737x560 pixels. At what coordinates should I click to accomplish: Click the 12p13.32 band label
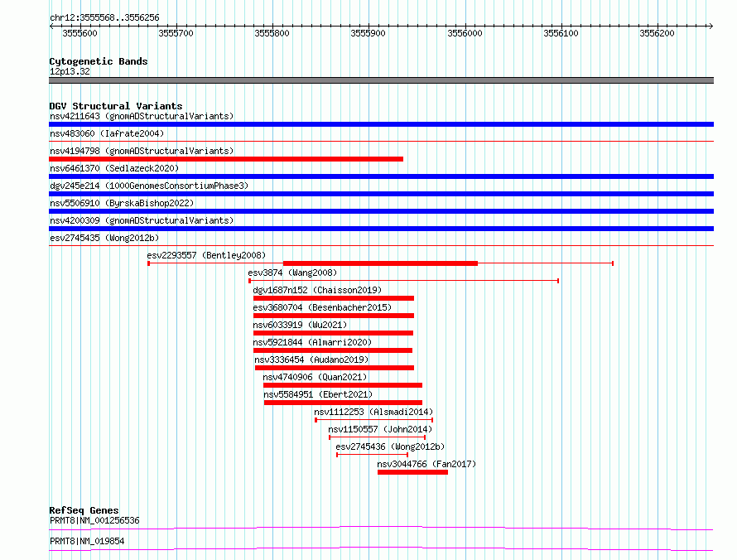pyautogui.click(x=70, y=71)
